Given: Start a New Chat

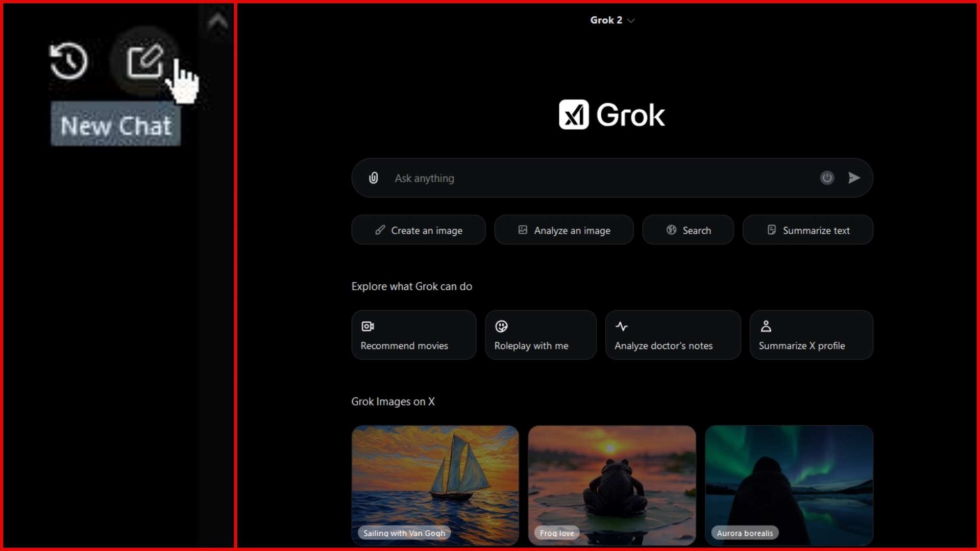Looking at the screenshot, I should [x=144, y=60].
